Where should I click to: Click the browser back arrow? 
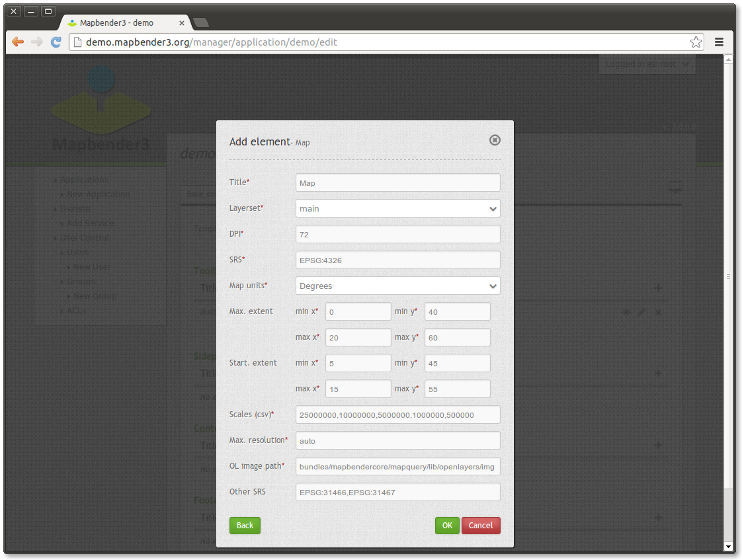coord(18,42)
